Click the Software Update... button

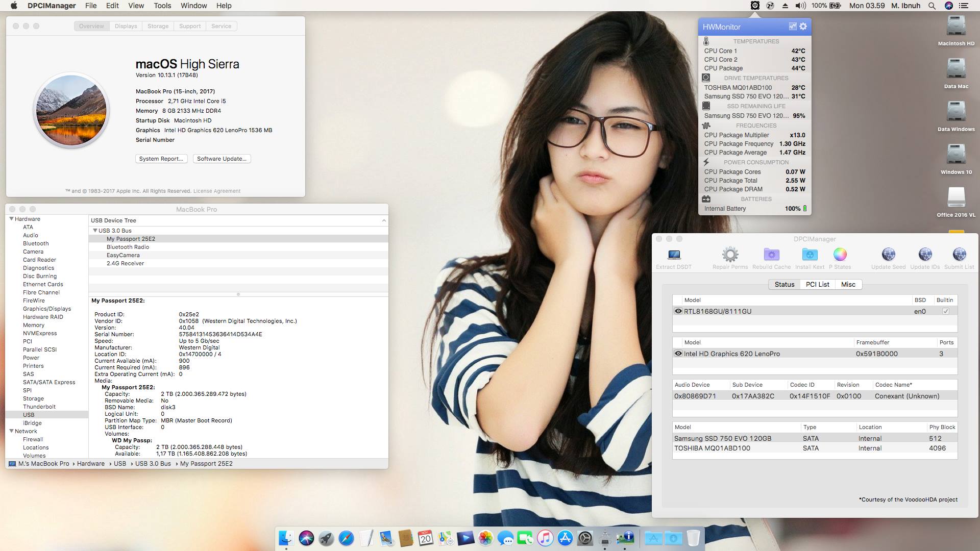coord(222,159)
